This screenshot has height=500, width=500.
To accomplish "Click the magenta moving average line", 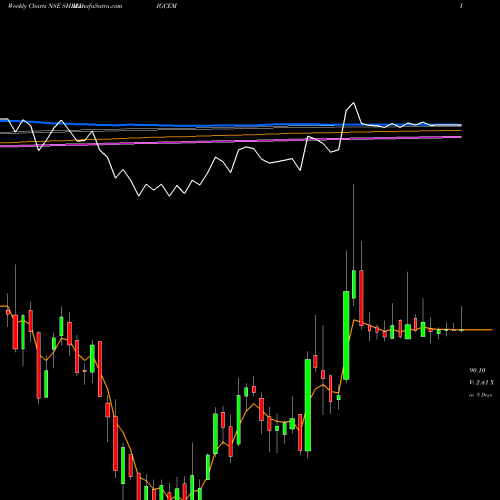I will click(x=231, y=141).
